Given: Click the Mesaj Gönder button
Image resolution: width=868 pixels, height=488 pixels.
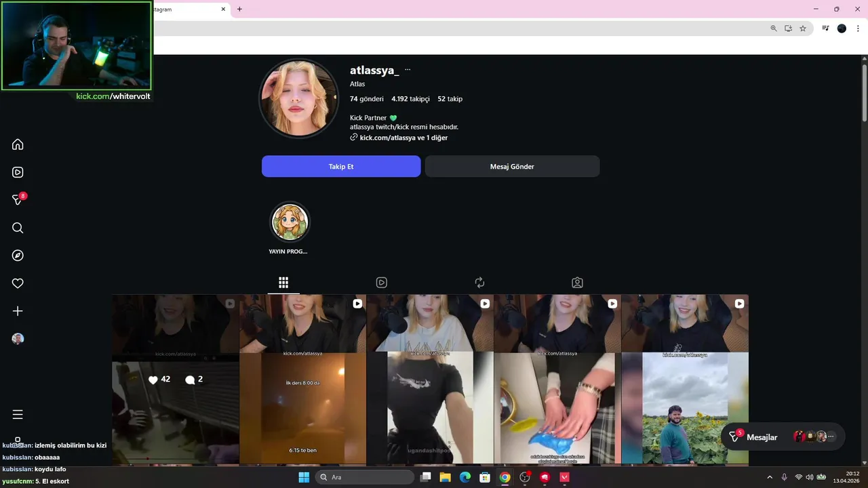Looking at the screenshot, I should [512, 167].
